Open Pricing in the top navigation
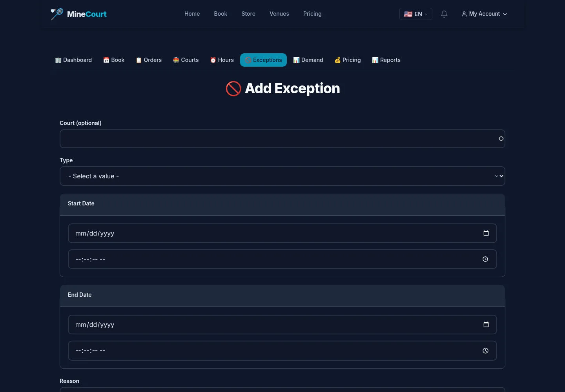 coord(312,14)
